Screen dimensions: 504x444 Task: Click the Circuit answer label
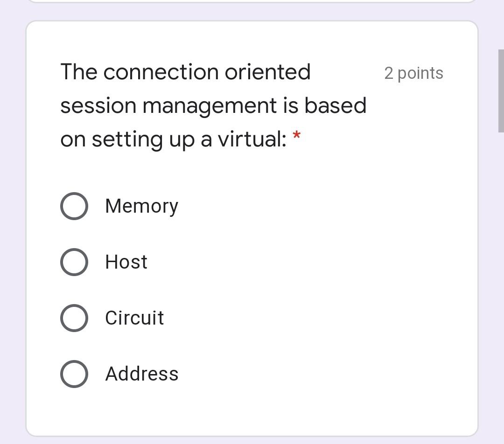(134, 318)
